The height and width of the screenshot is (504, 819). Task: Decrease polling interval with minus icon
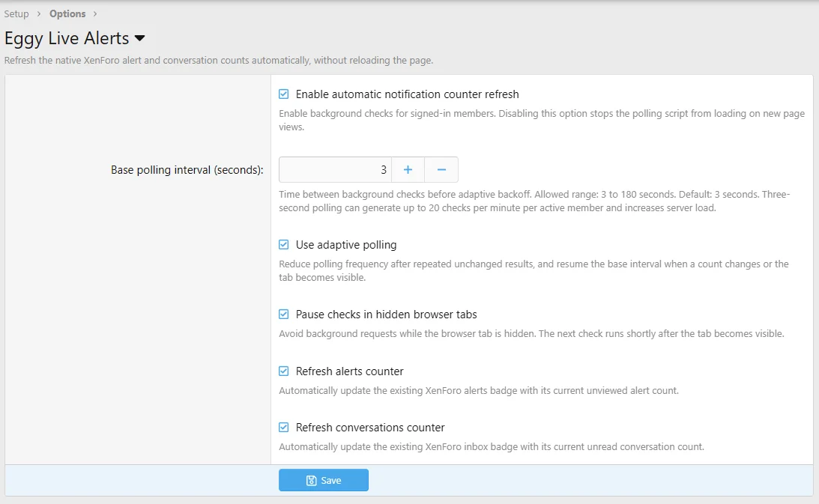441,170
